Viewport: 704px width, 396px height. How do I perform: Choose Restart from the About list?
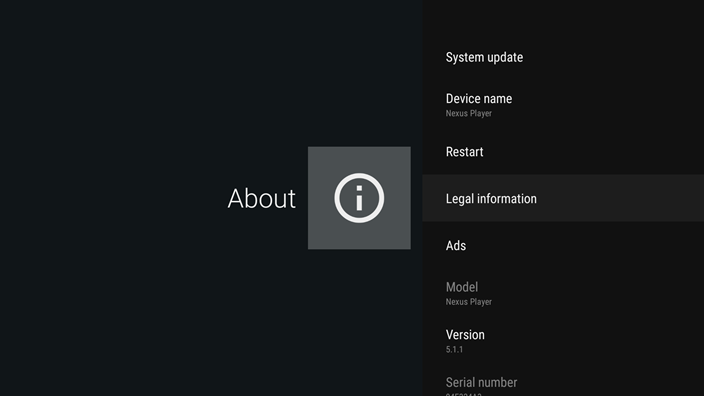point(563,151)
